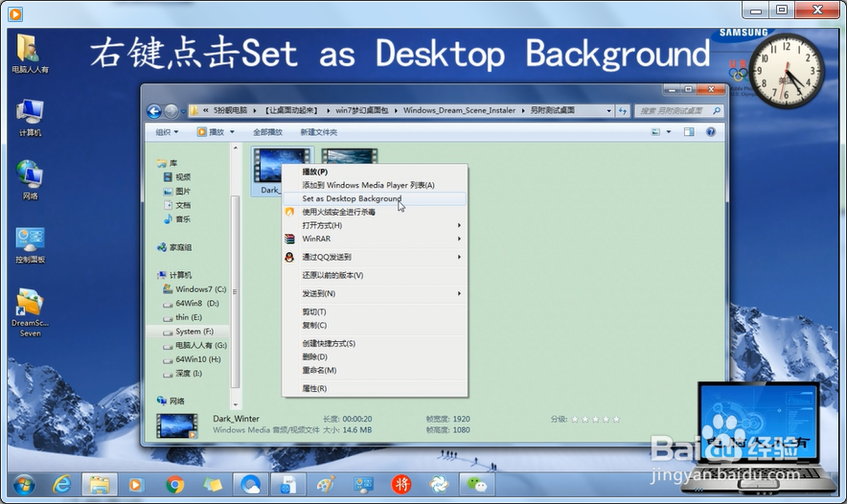Viewport: 847px width, 504px height.
Task: Select 家庭组 in the navigation pane
Action: coord(174,247)
